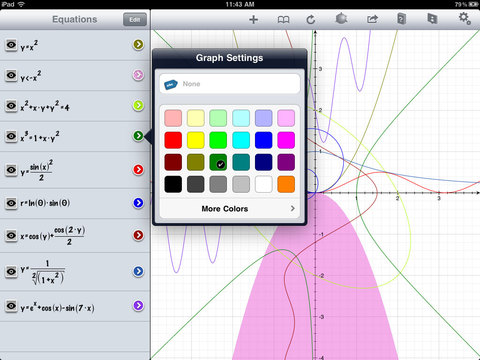Open More Colors menu entry
Image resolution: width=480 pixels, height=360 pixels.
pyautogui.click(x=229, y=209)
